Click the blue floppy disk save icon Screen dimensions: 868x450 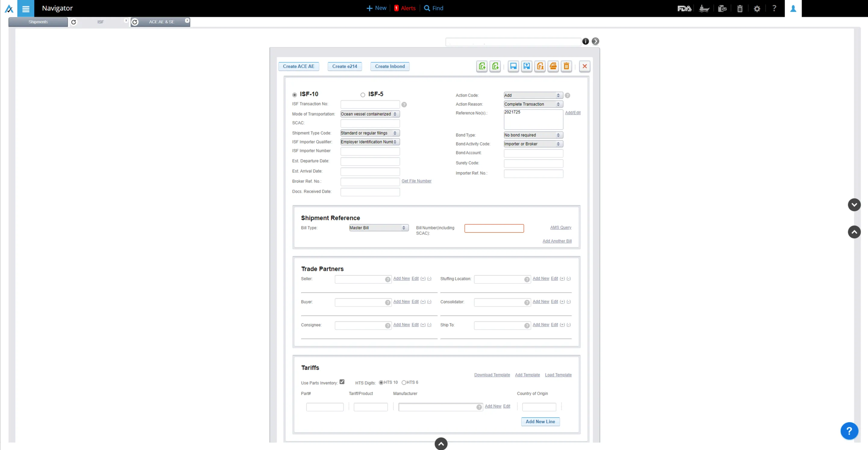tap(513, 66)
